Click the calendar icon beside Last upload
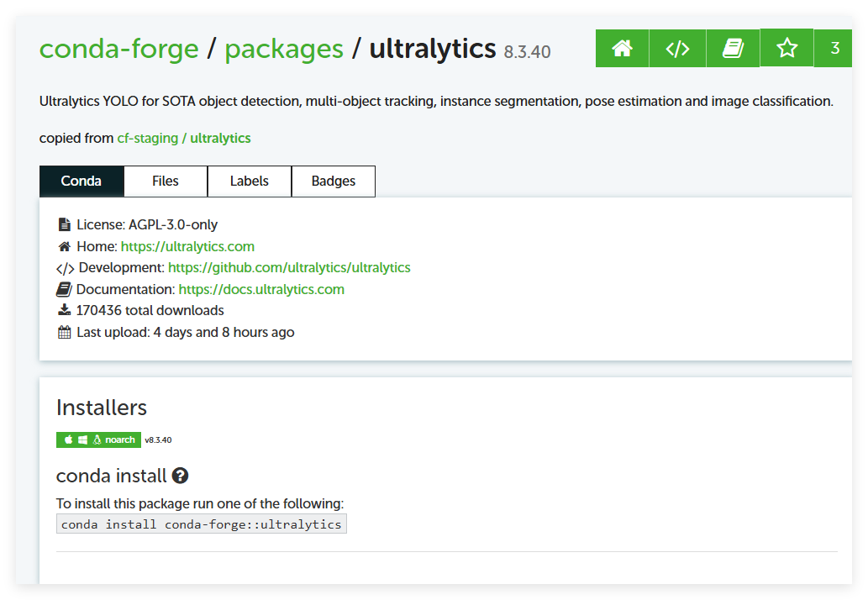Image resolution: width=868 pixels, height=600 pixels. (x=65, y=332)
